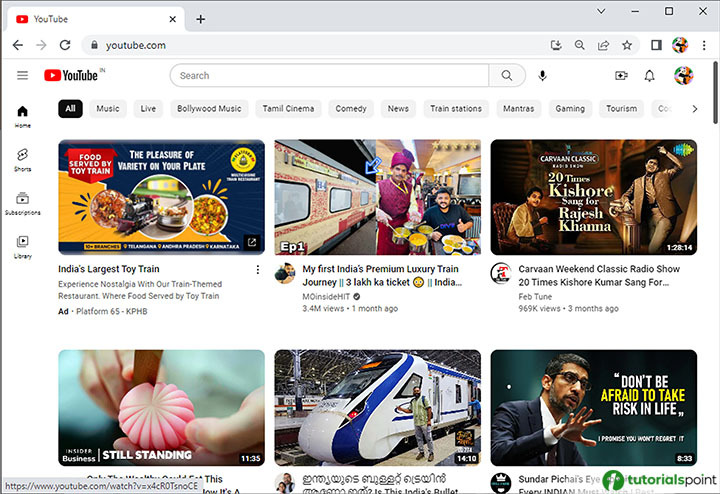This screenshot has height=494, width=720.
Task: Open the bullet train video thumbnail
Action: point(377,408)
